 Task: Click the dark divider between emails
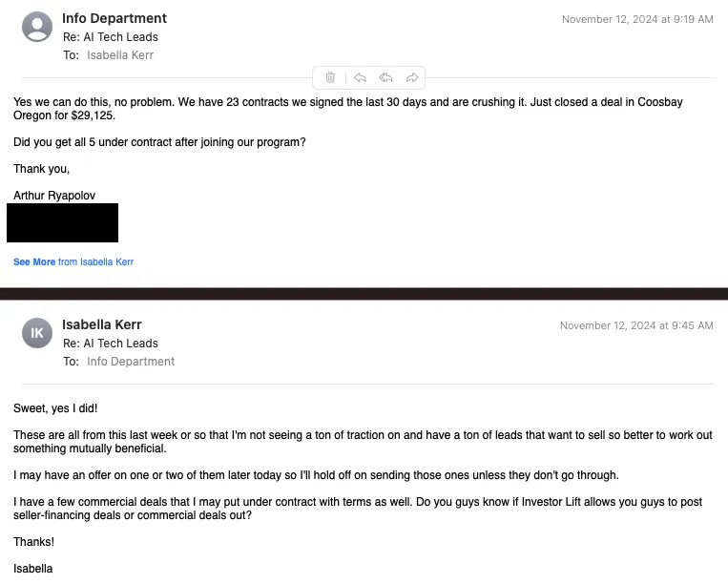[364, 294]
